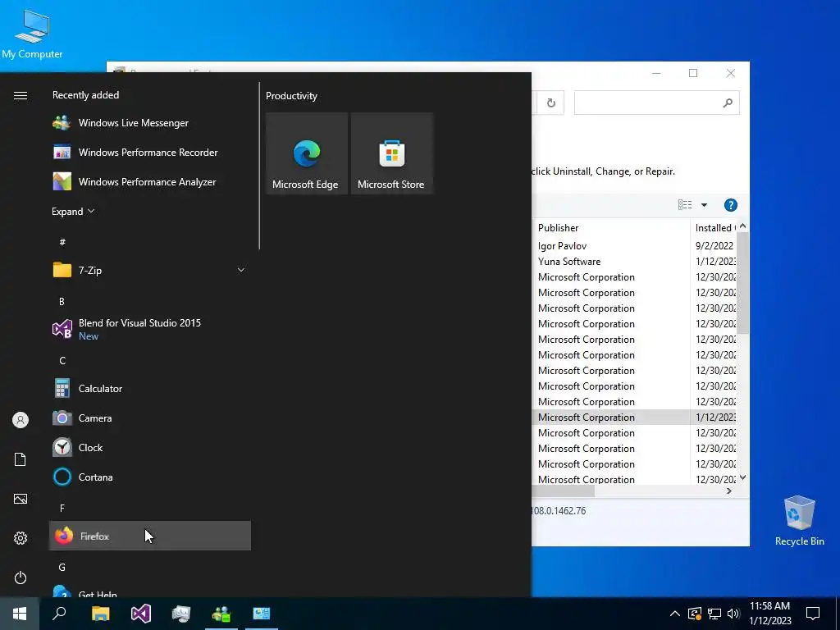Change the view using the view icon
The width and height of the screenshot is (840, 630).
[685, 204]
